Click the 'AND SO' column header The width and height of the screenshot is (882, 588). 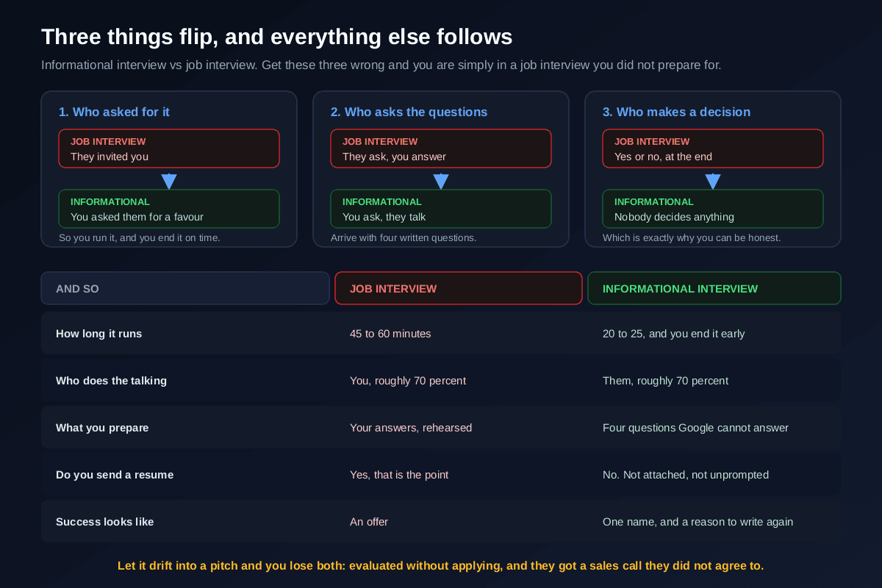tap(185, 288)
